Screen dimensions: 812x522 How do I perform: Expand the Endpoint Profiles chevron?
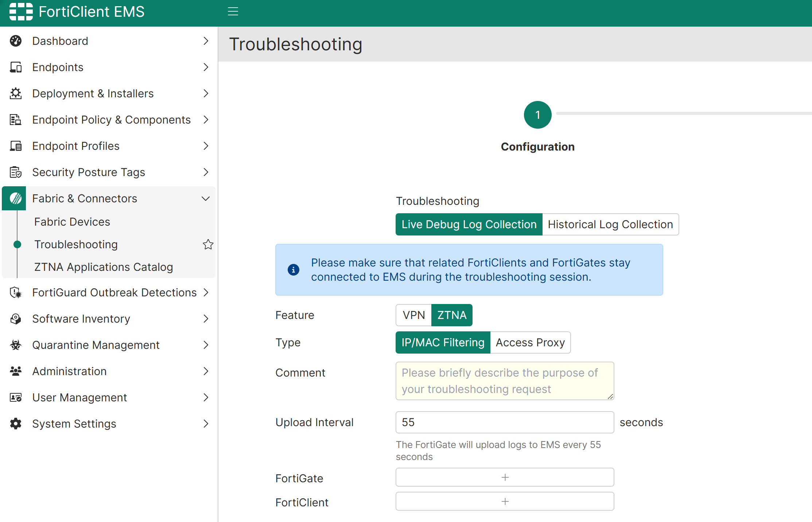click(x=206, y=146)
